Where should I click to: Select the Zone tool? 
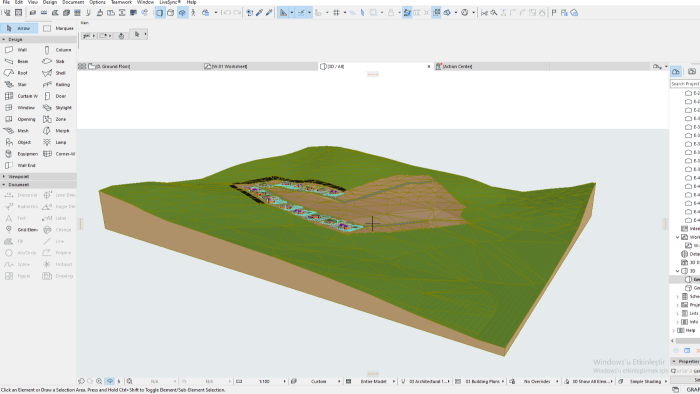pyautogui.click(x=58, y=119)
